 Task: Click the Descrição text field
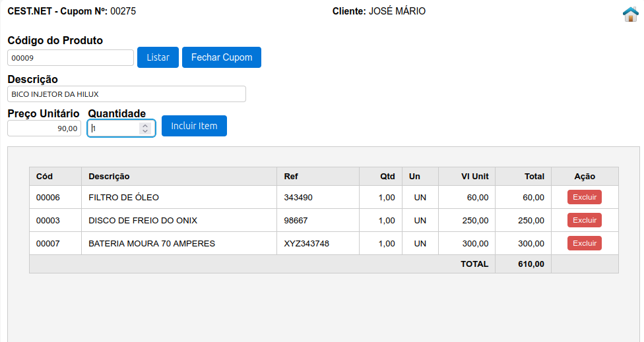click(127, 94)
